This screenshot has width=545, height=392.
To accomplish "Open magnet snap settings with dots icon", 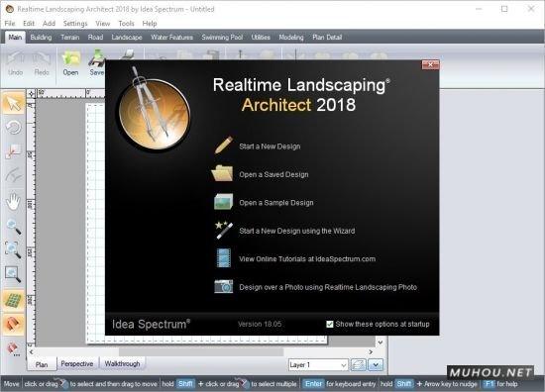I will tap(13, 349).
